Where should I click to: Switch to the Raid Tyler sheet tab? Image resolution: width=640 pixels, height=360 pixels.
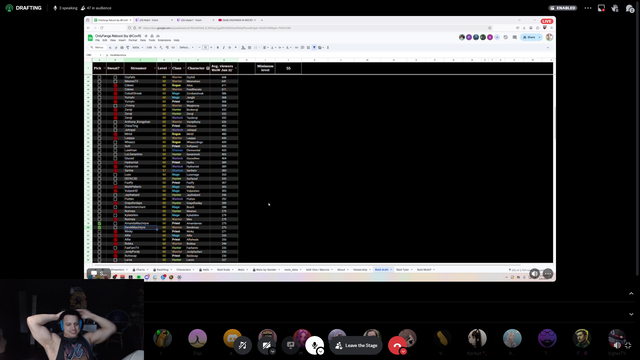[402, 270]
